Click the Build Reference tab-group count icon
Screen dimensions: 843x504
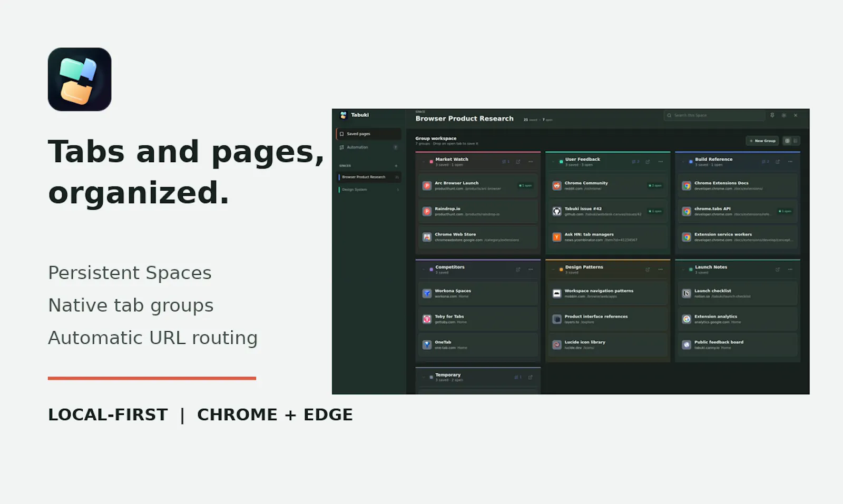pos(765,162)
